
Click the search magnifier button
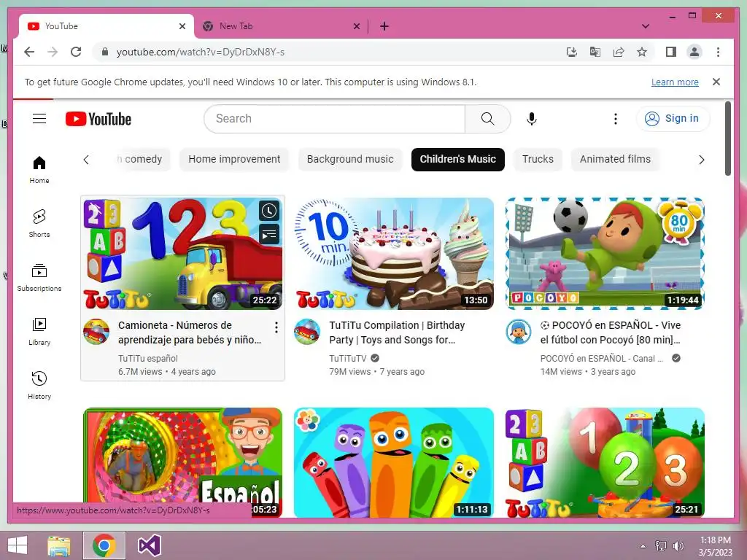point(487,119)
